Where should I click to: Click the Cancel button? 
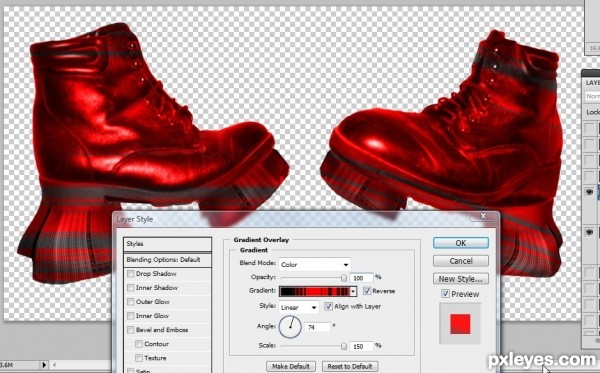pyautogui.click(x=461, y=261)
